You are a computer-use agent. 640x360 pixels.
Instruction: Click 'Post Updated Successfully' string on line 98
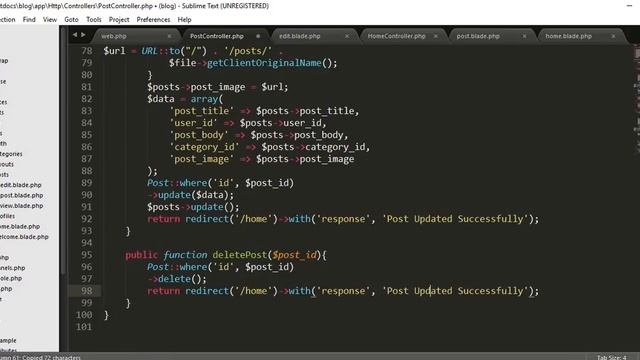tap(455, 291)
